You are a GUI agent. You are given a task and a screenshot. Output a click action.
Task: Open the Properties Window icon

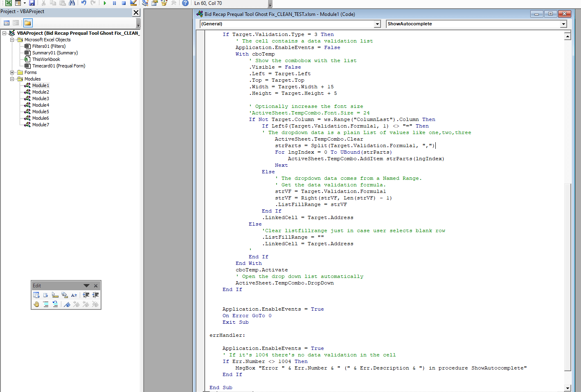click(154, 3)
